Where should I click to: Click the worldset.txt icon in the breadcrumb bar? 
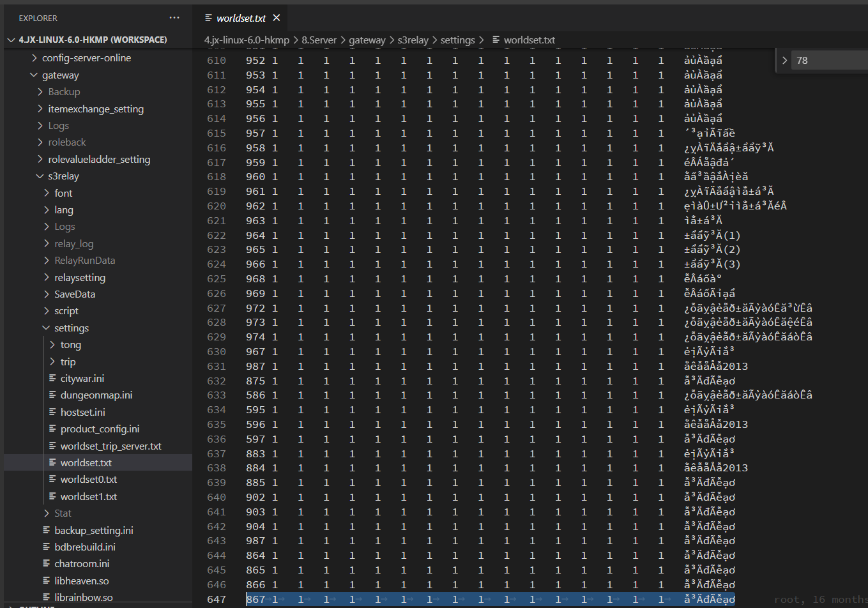[497, 40]
